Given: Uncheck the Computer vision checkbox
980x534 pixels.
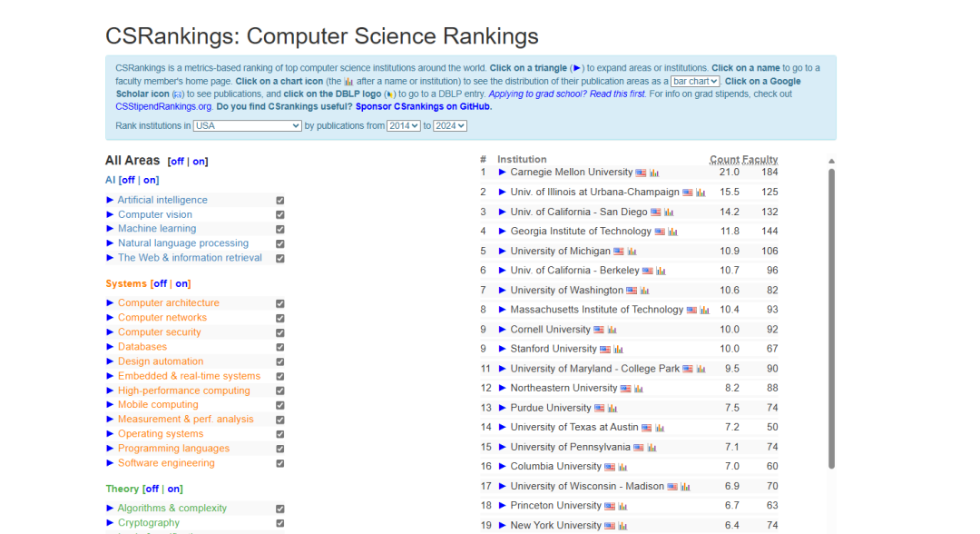Looking at the screenshot, I should [280, 215].
